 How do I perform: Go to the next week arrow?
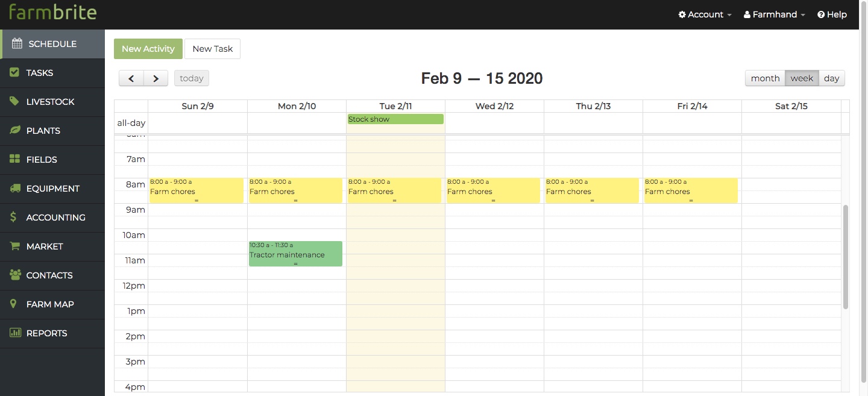point(156,78)
